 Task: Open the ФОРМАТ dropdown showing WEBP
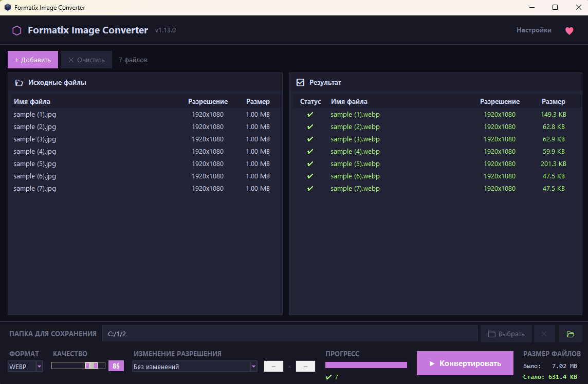point(25,367)
